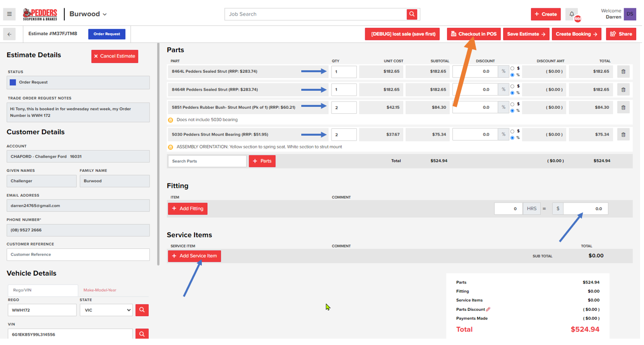Click the Create button
This screenshot has height=345, width=644.
click(x=546, y=14)
